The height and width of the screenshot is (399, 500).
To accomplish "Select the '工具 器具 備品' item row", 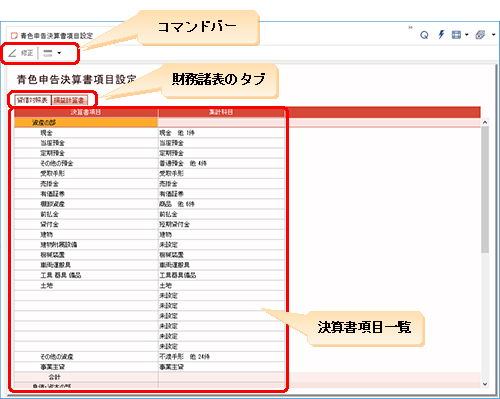I will click(x=86, y=275).
